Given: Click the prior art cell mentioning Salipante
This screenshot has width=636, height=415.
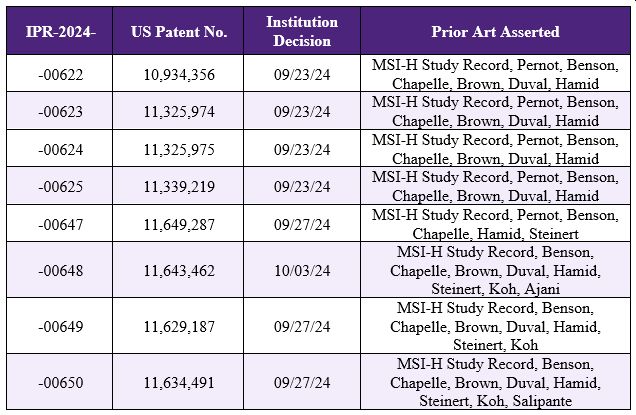Looking at the screenshot, I should click(x=494, y=382).
